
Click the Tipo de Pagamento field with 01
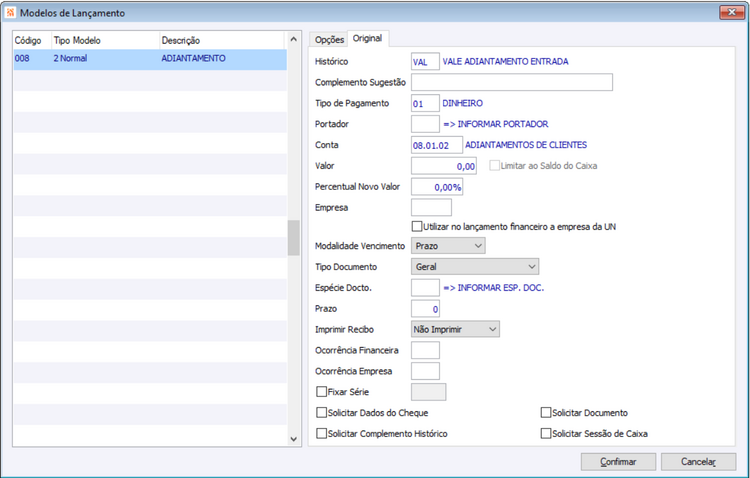coord(425,103)
